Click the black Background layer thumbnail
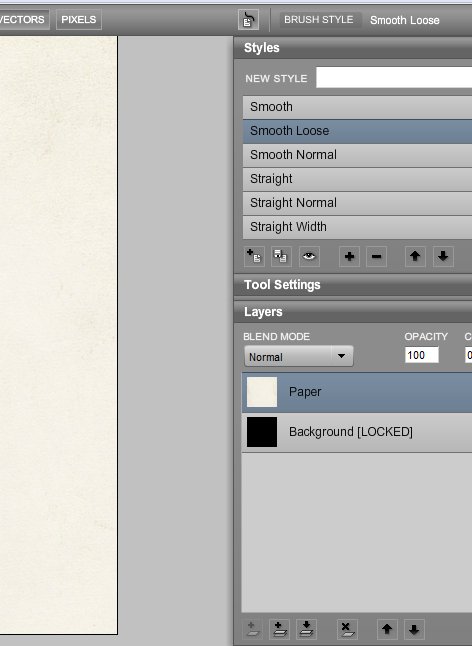The image size is (472, 646). click(x=262, y=432)
